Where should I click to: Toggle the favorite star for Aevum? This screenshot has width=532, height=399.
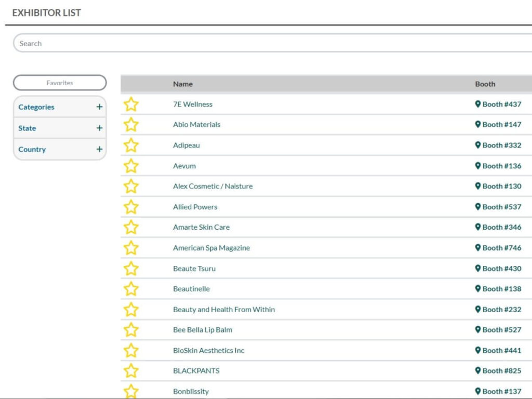[131, 166]
